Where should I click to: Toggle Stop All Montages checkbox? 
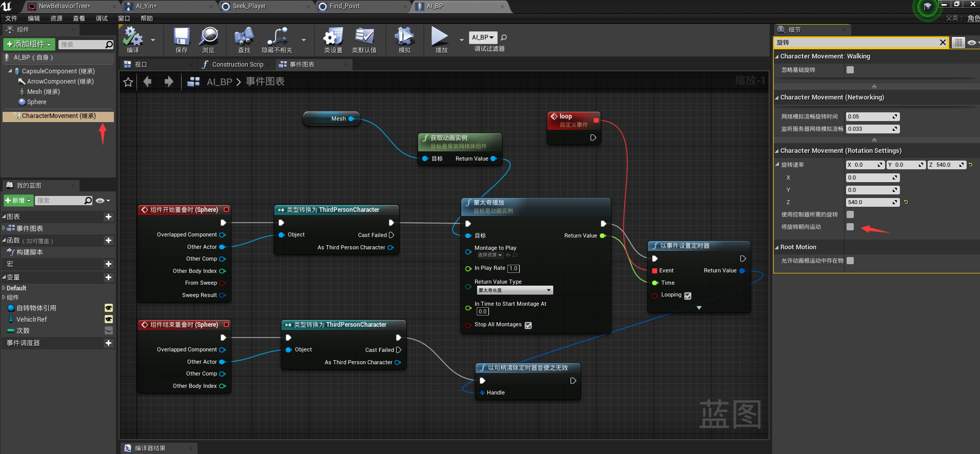[528, 325]
